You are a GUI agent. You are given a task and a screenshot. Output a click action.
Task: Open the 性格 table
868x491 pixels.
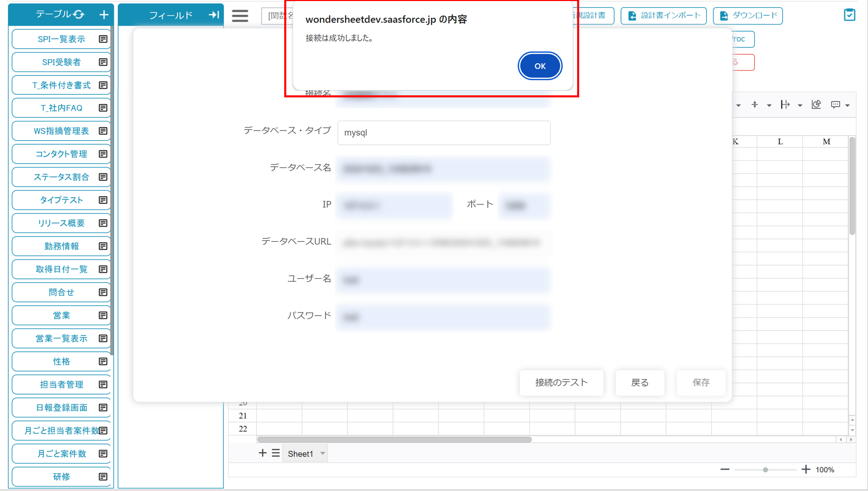tap(61, 361)
